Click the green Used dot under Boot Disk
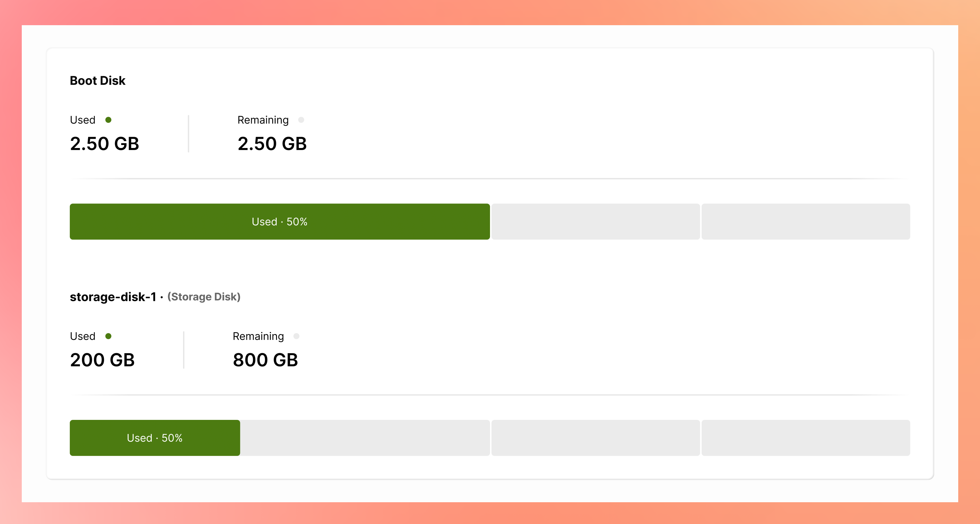 pyautogui.click(x=109, y=120)
